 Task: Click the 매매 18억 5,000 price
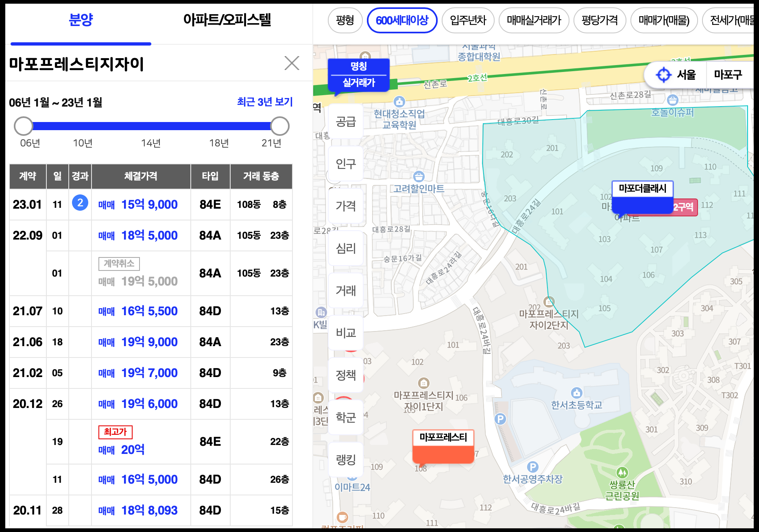138,235
